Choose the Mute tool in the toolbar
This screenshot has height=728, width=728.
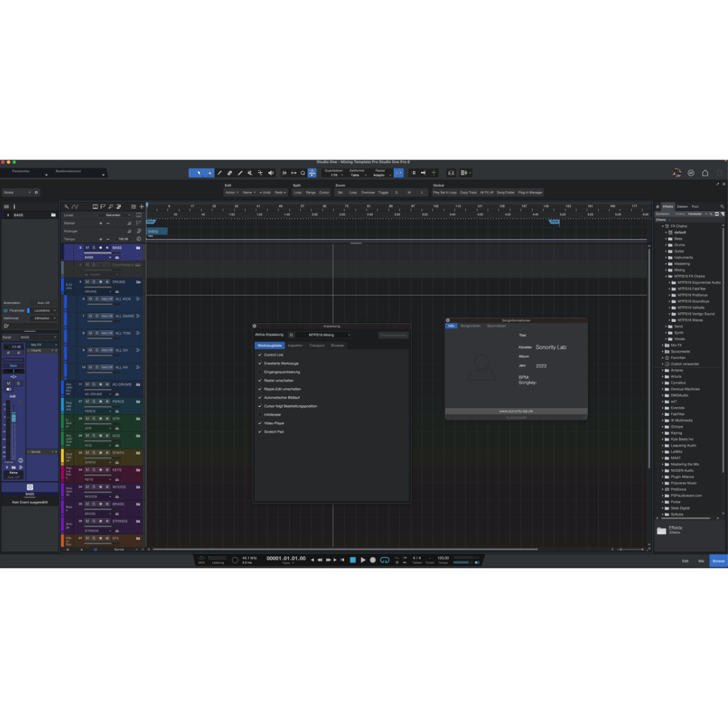coord(250,173)
